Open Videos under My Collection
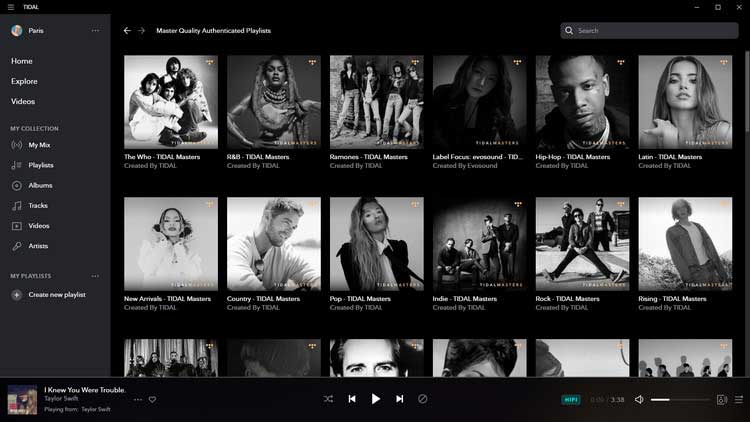Screen dimensions: 750x422 pyautogui.click(x=39, y=226)
